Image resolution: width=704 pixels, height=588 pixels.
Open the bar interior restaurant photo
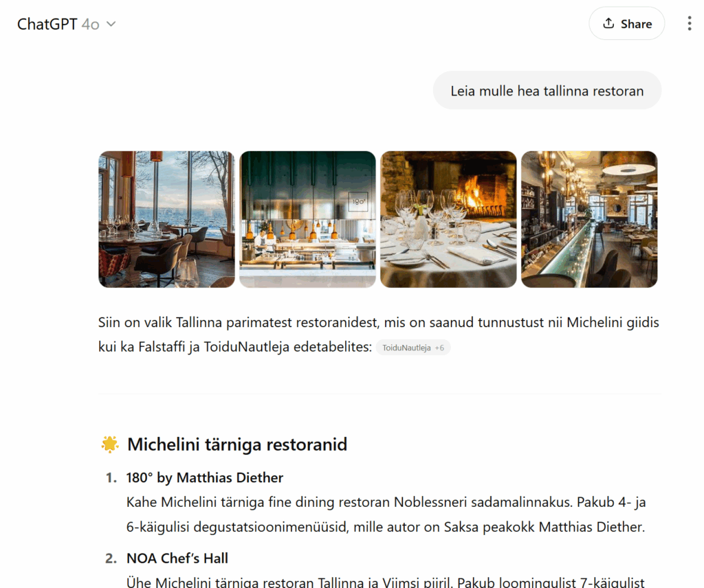tap(589, 219)
